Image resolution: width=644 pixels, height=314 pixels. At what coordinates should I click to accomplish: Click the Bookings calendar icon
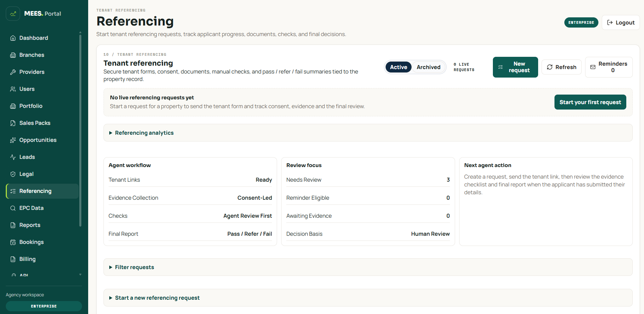pos(13,242)
